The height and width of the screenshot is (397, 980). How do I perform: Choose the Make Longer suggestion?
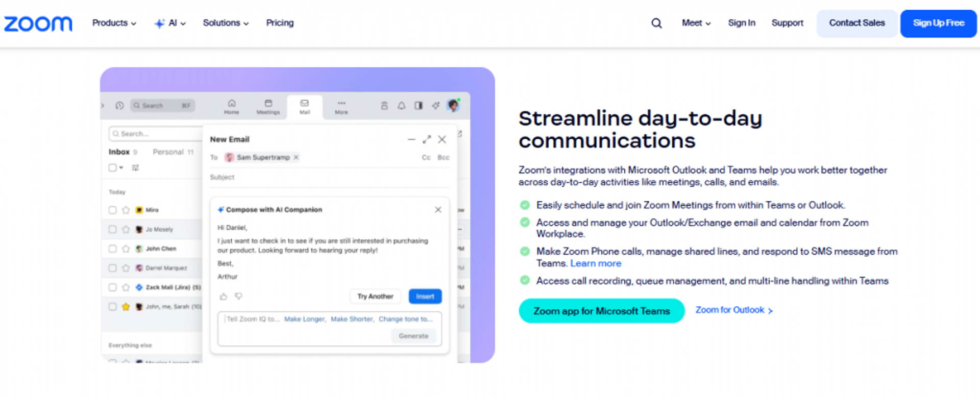point(305,319)
